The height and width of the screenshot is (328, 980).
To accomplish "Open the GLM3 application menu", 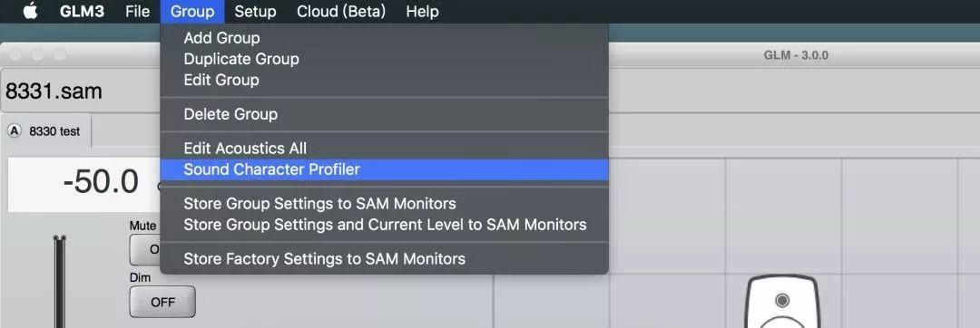I will click(82, 11).
